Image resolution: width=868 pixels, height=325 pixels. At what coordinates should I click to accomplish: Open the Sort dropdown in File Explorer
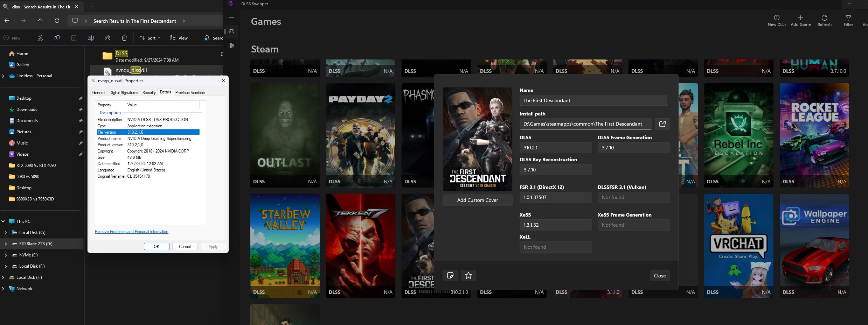coord(150,38)
